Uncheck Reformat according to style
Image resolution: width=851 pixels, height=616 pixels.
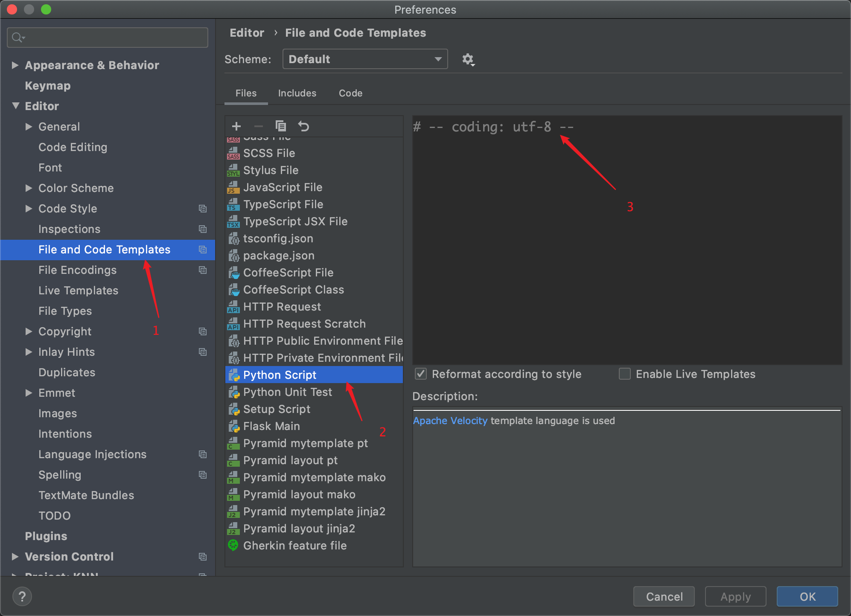421,374
